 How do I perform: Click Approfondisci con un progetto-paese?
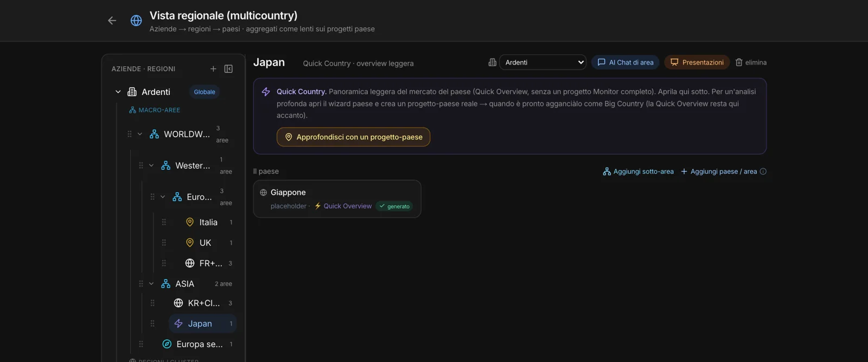click(x=353, y=137)
